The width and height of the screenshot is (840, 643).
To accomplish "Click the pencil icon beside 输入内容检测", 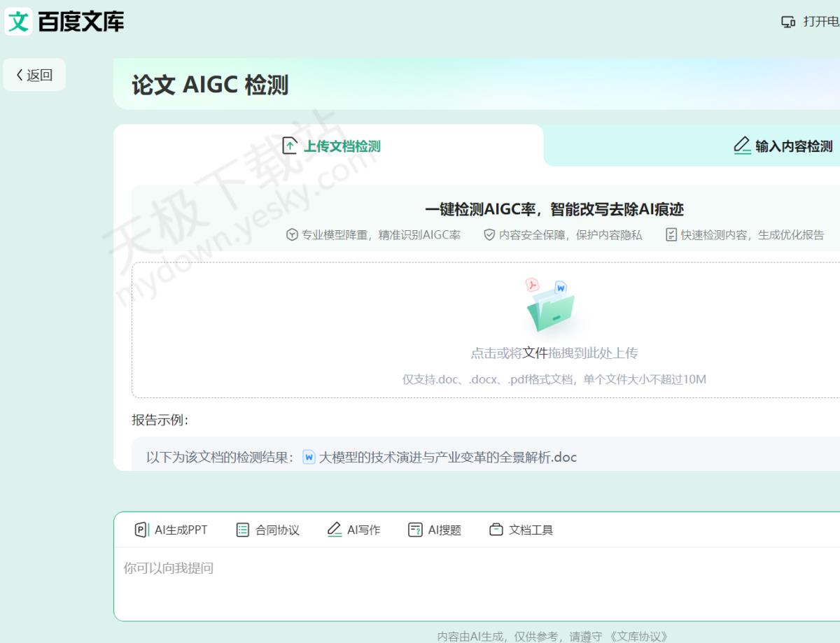I will 742,146.
